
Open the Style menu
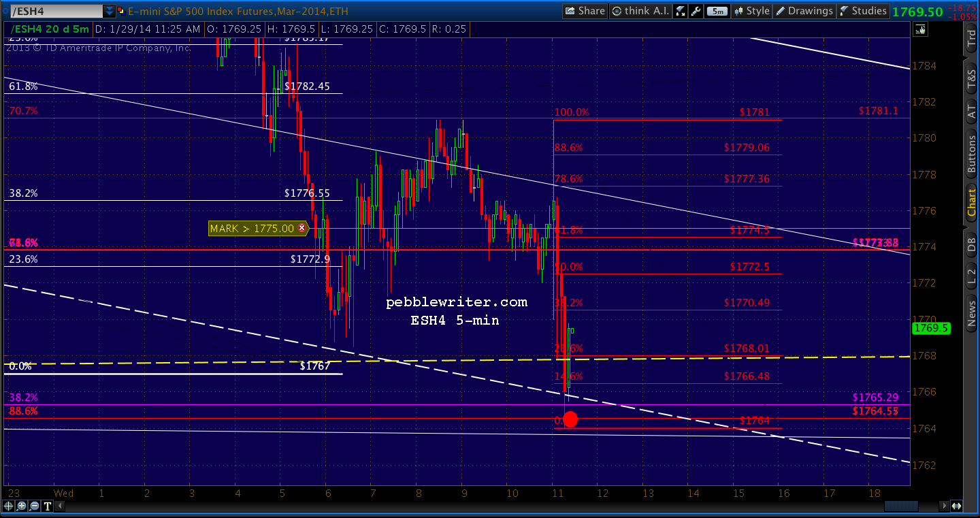[x=751, y=11]
